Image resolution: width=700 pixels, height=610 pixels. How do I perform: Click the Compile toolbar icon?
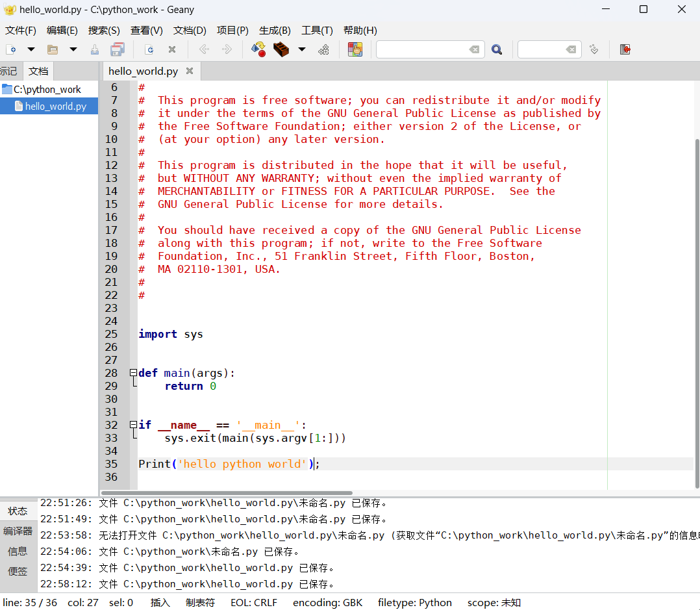[x=258, y=49]
